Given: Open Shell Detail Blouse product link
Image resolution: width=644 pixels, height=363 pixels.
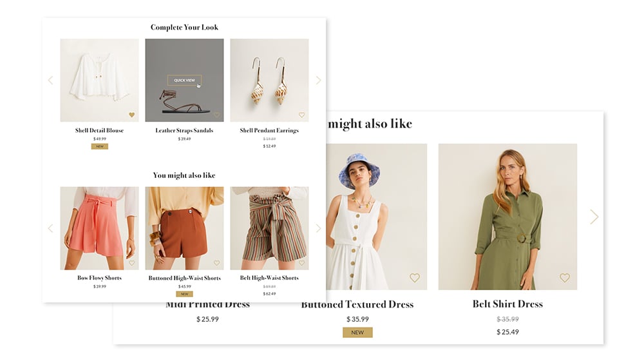Looking at the screenshot, I should coord(99,130).
